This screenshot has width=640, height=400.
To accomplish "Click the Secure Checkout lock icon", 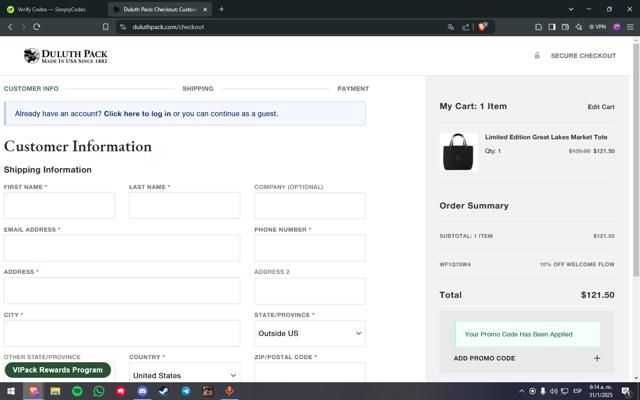I will (x=537, y=56).
